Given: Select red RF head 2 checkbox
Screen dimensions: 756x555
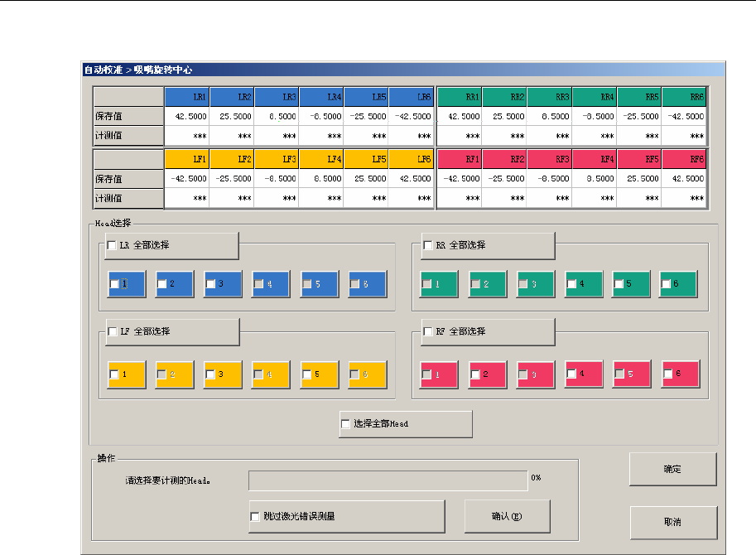Looking at the screenshot, I should pyautogui.click(x=475, y=374).
